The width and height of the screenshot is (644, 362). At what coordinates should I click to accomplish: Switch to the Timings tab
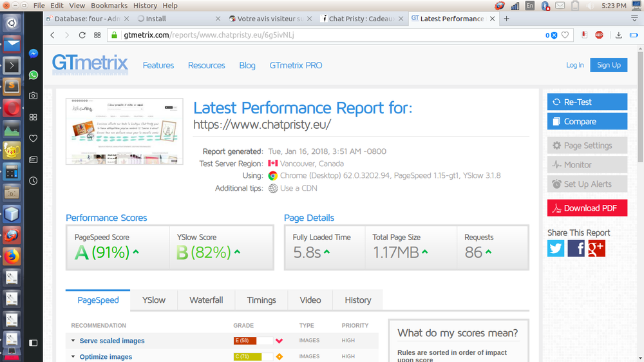(x=261, y=300)
